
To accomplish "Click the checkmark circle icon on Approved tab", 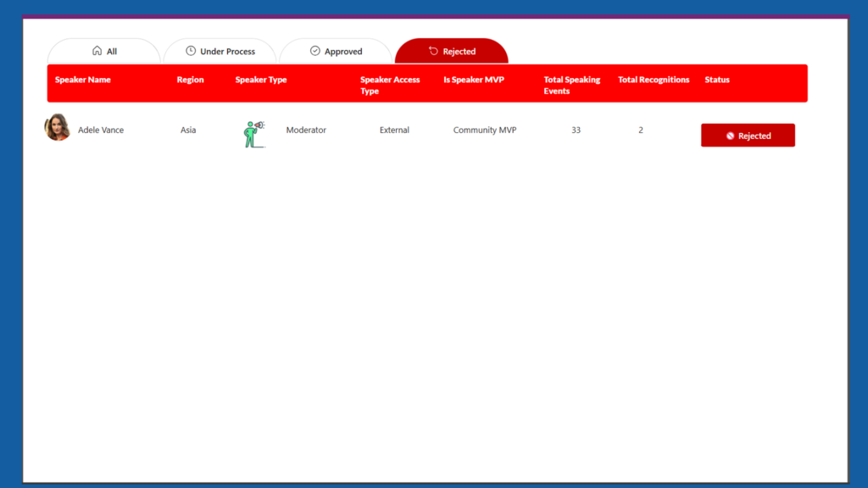I will tap(315, 51).
